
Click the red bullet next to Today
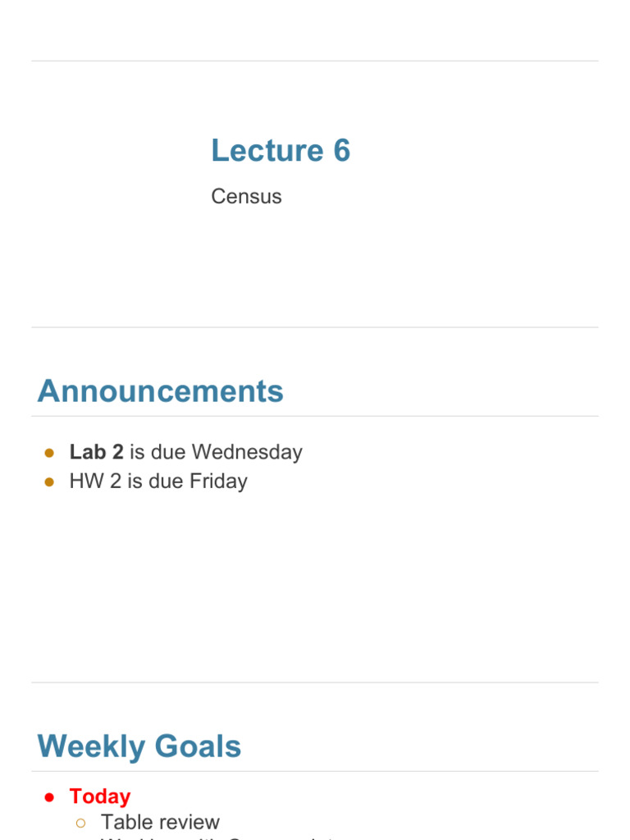tap(49, 797)
